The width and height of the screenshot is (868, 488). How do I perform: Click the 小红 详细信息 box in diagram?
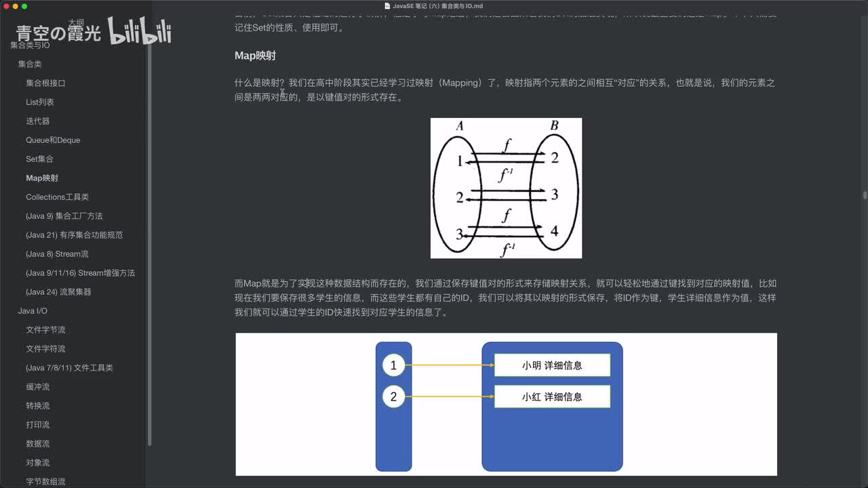click(552, 396)
